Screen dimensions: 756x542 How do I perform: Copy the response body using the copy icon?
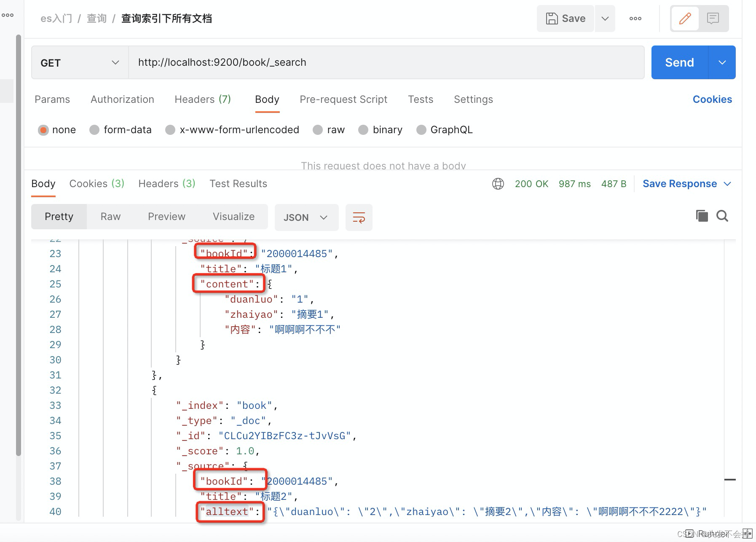[701, 216]
